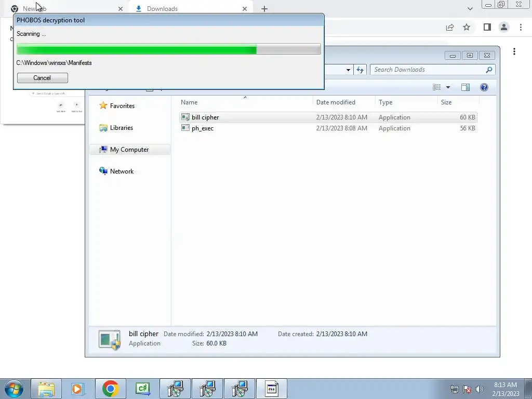Select My Computer in navigation pane
Viewport: 532px width, 399px height.
[x=130, y=150]
